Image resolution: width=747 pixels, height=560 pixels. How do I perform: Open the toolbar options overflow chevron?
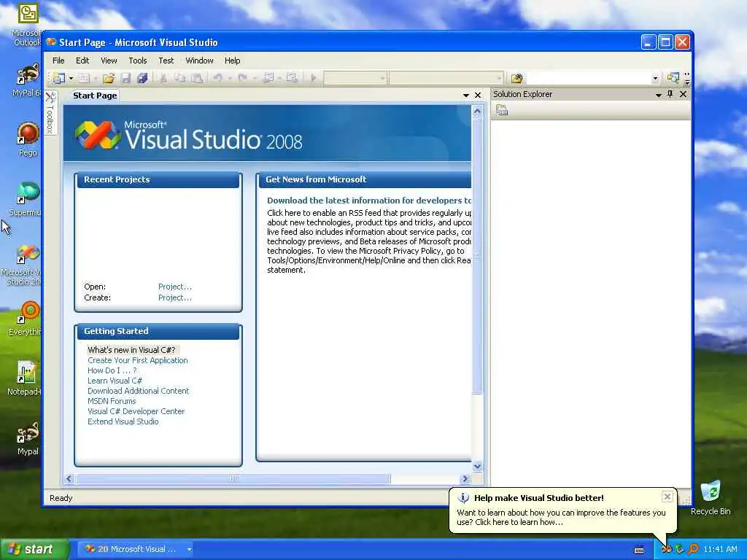687,79
